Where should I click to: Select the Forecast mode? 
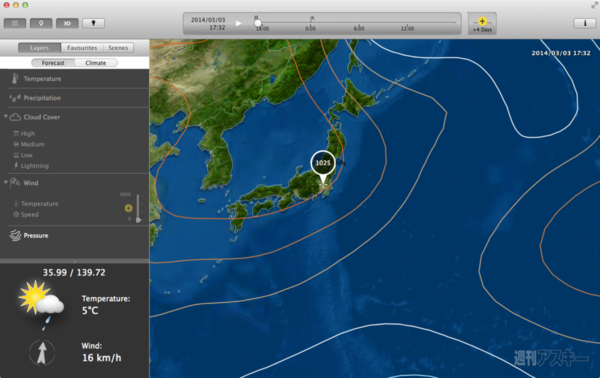point(53,63)
